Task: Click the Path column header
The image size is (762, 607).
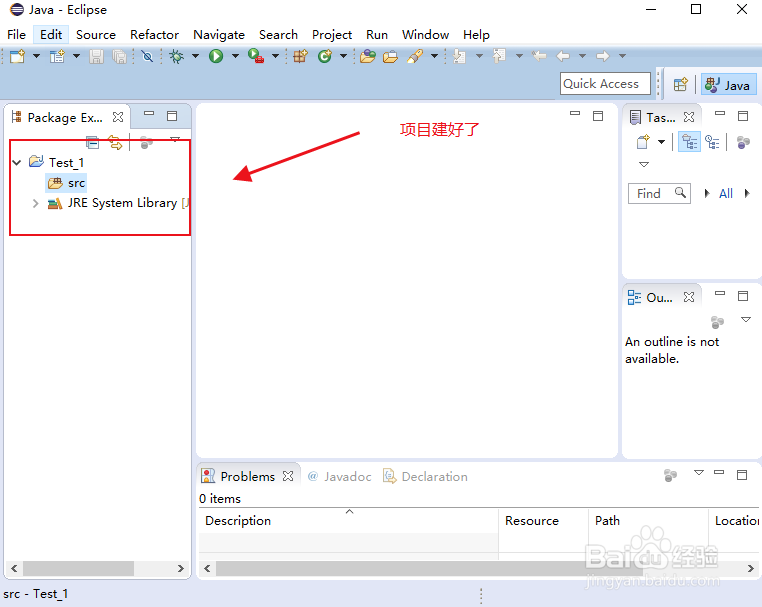Action: tap(648, 520)
